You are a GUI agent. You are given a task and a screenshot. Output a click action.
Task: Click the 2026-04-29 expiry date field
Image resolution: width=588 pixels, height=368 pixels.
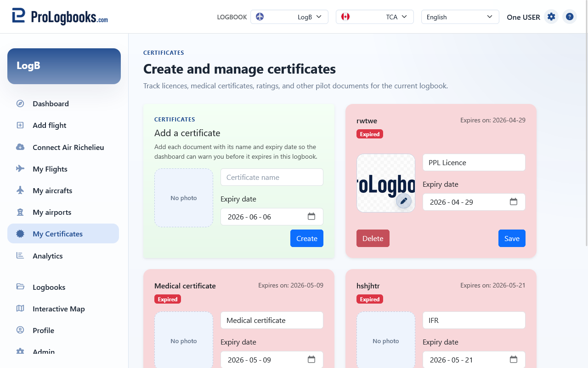[x=474, y=202]
